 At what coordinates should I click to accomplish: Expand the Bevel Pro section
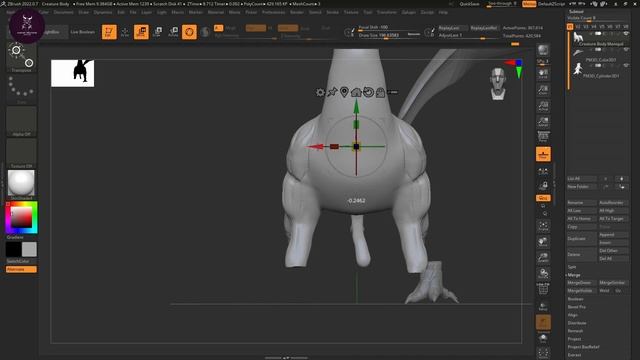click(x=577, y=307)
